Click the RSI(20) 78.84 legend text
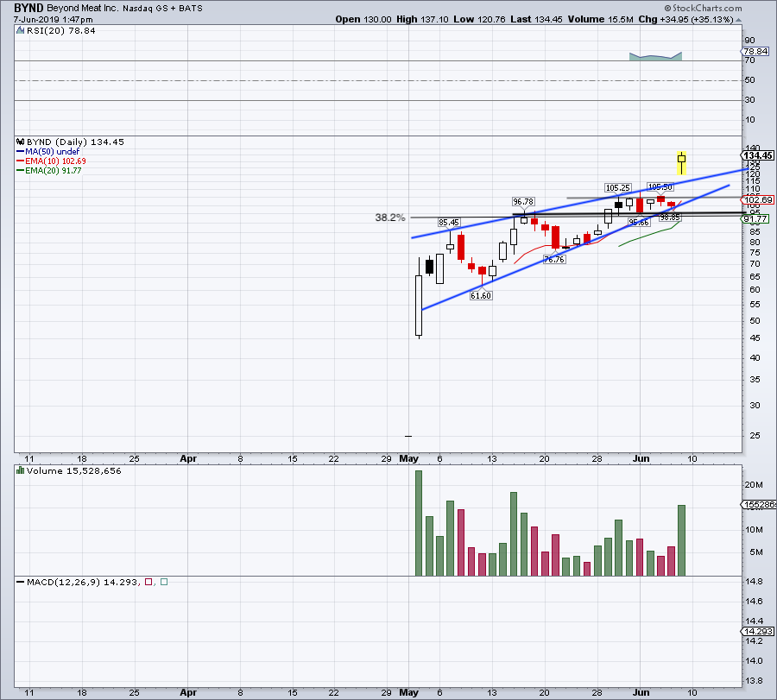The height and width of the screenshot is (700, 777). pyautogui.click(x=61, y=31)
